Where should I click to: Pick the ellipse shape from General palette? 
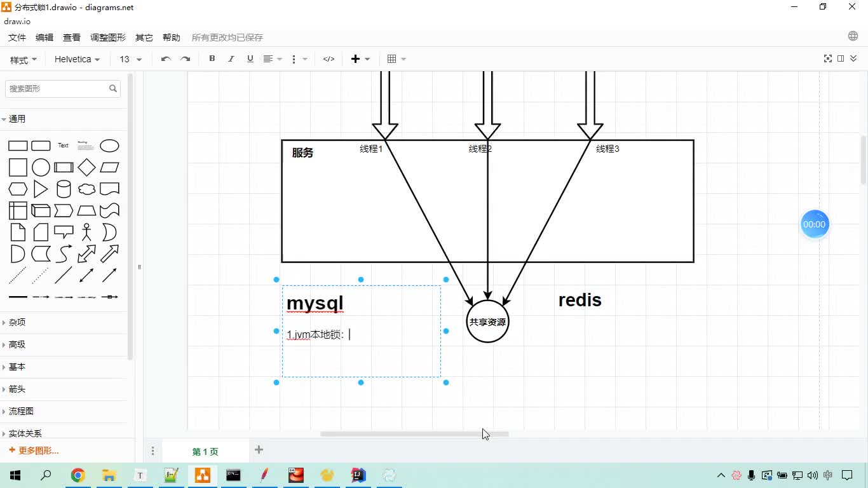tap(109, 146)
